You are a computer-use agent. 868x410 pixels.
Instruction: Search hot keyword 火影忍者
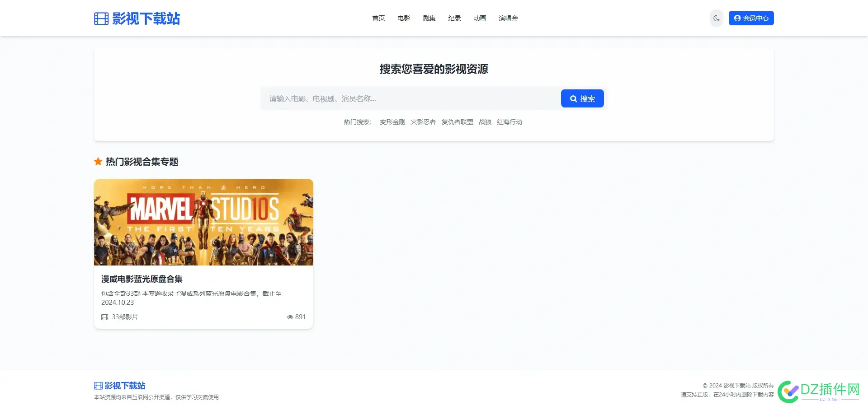point(423,122)
